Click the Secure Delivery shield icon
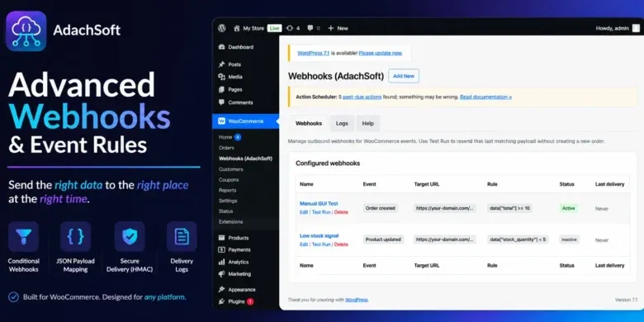Image resolution: width=644 pixels, height=322 pixels. point(130,237)
